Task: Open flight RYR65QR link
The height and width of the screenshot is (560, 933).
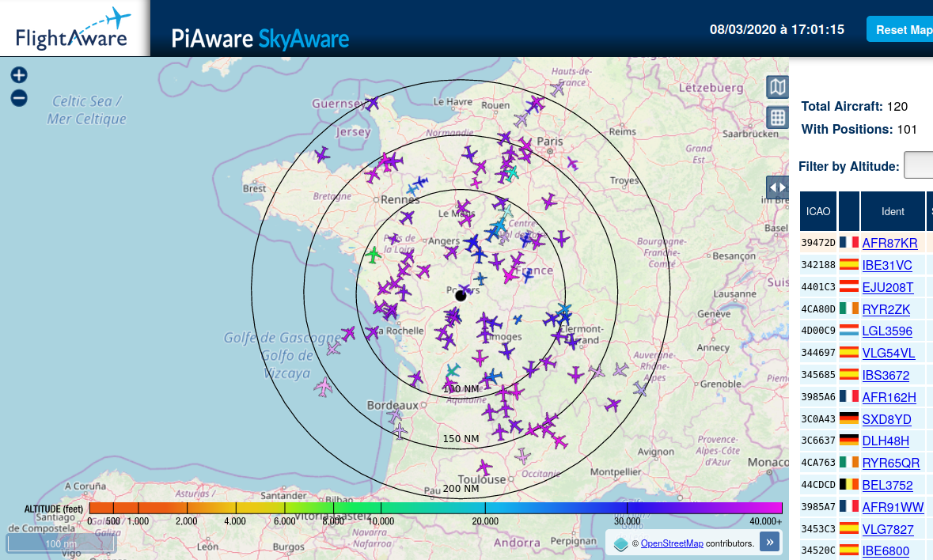Action: [x=891, y=463]
